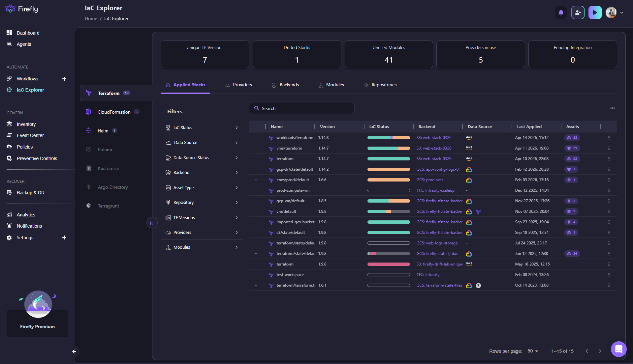Expand IaC Status filter
Viewport: 633px width, 364px height.
pos(202,128)
